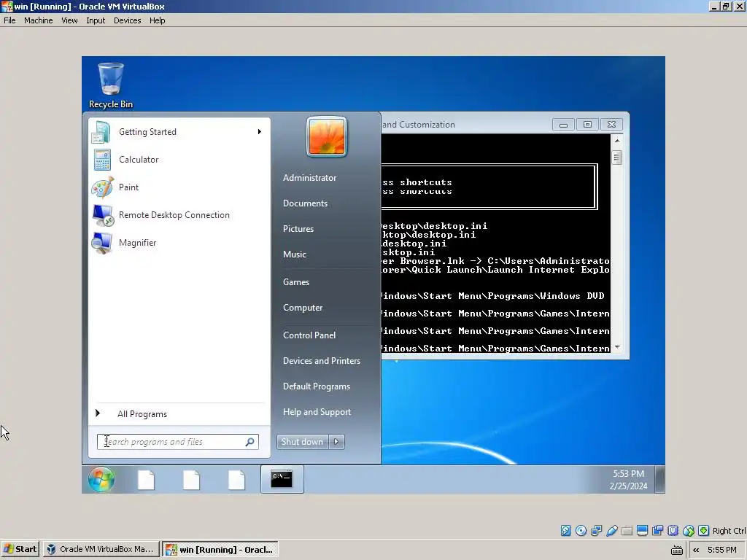Switch to Oracle VM VirtualBox Manager taskbar button
747x560 pixels.
coord(101,550)
